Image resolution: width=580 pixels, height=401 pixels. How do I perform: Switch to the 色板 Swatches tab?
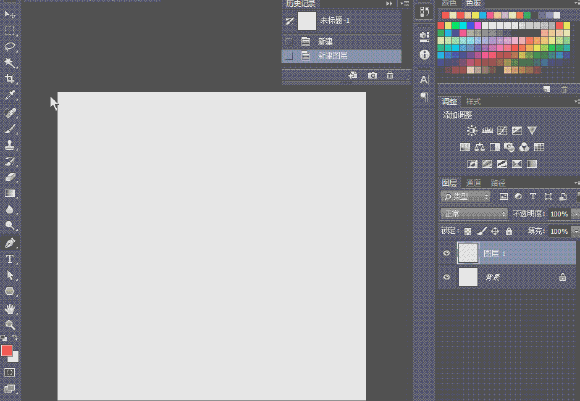pyautogui.click(x=473, y=3)
